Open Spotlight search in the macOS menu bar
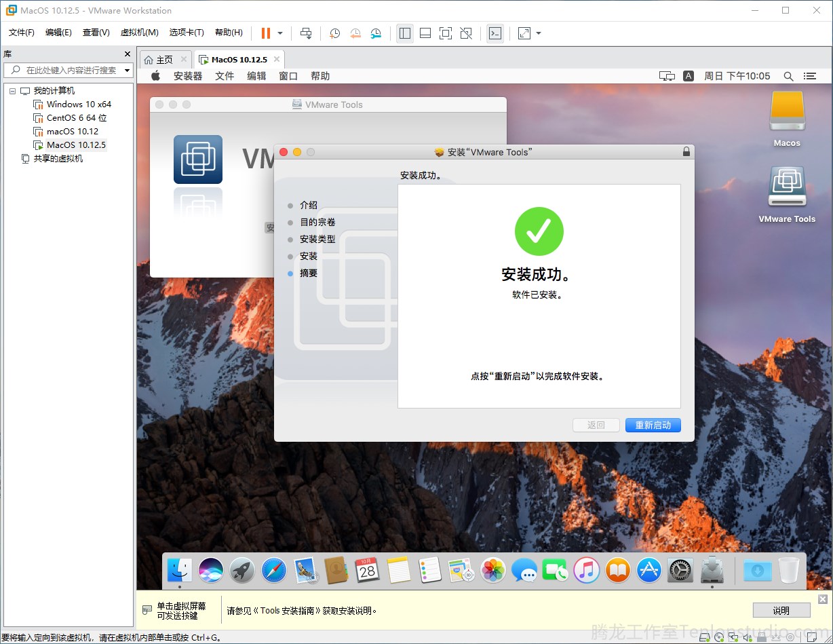 pos(788,76)
